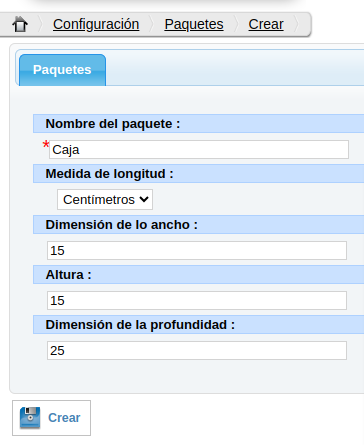Click the red required-field asterisk
This screenshot has width=364, height=445.
(x=46, y=145)
